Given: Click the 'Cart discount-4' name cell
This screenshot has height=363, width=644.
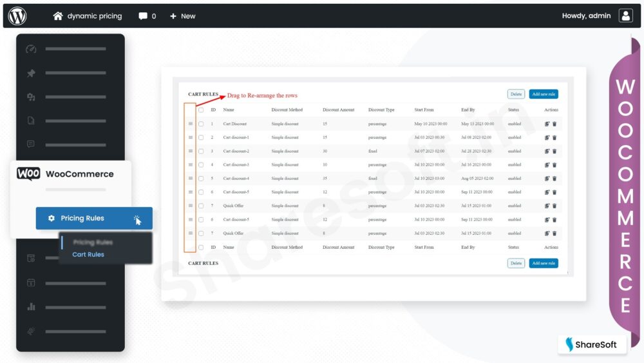Looking at the screenshot, I should pyautogui.click(x=236, y=179).
